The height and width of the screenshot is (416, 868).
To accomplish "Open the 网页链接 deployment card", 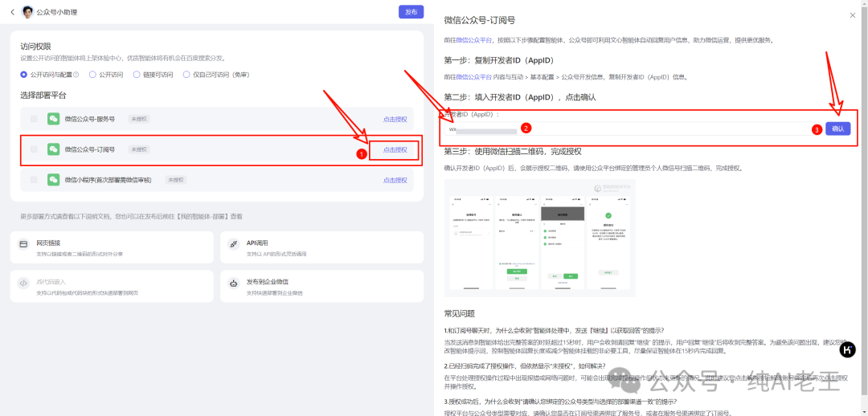I will [x=112, y=247].
